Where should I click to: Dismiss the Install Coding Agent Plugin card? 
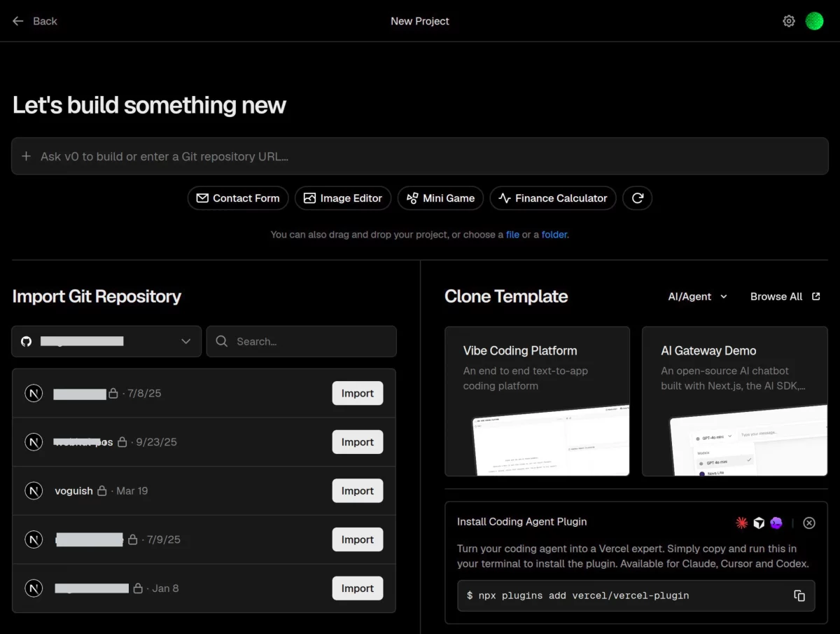pyautogui.click(x=809, y=523)
